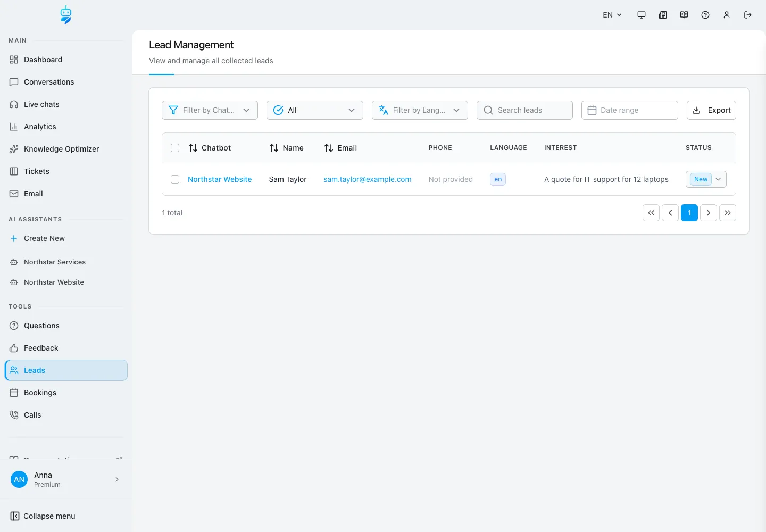Open Calls in the Tools section

point(66,415)
